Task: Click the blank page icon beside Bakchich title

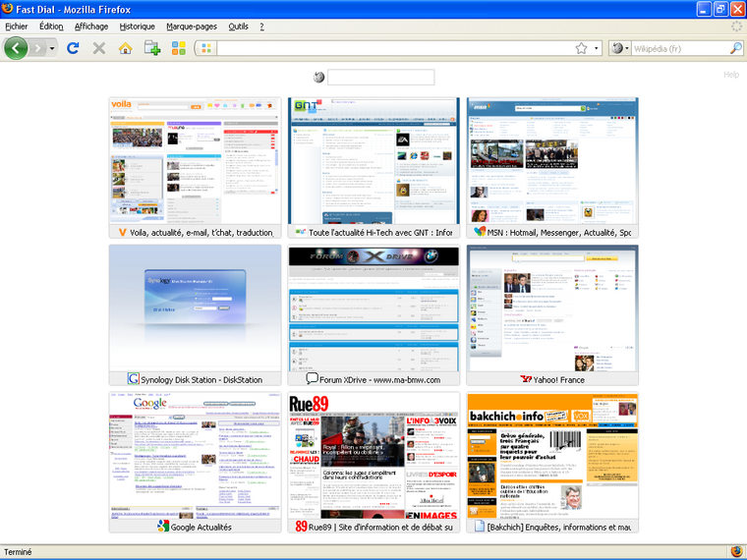Action: [480, 527]
